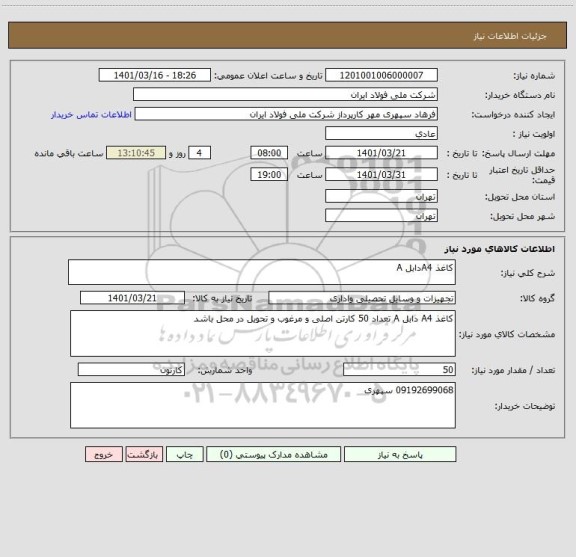Click the response deadline date 1401/03/21 field
The height and width of the screenshot is (557, 576).
pyautogui.click(x=381, y=153)
